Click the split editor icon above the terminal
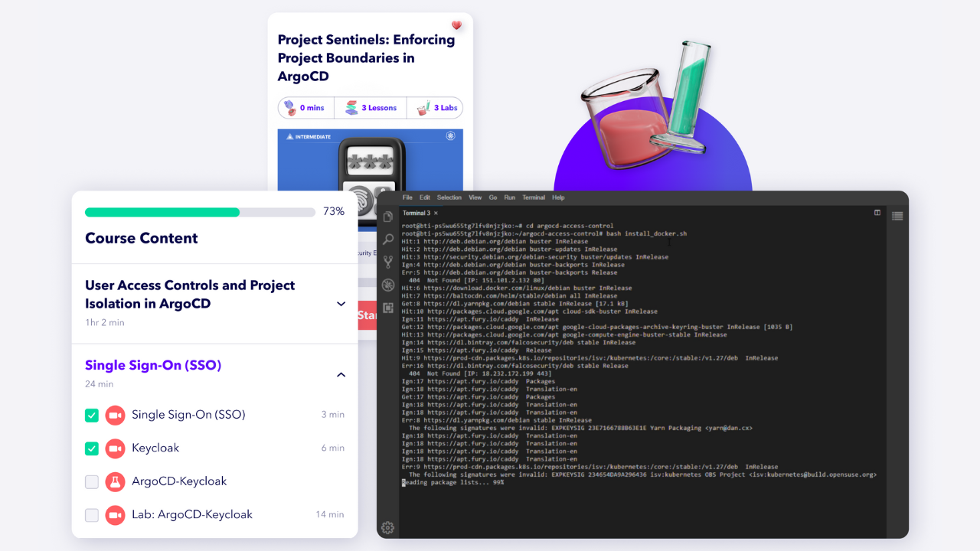The height and width of the screenshot is (551, 980). (877, 213)
